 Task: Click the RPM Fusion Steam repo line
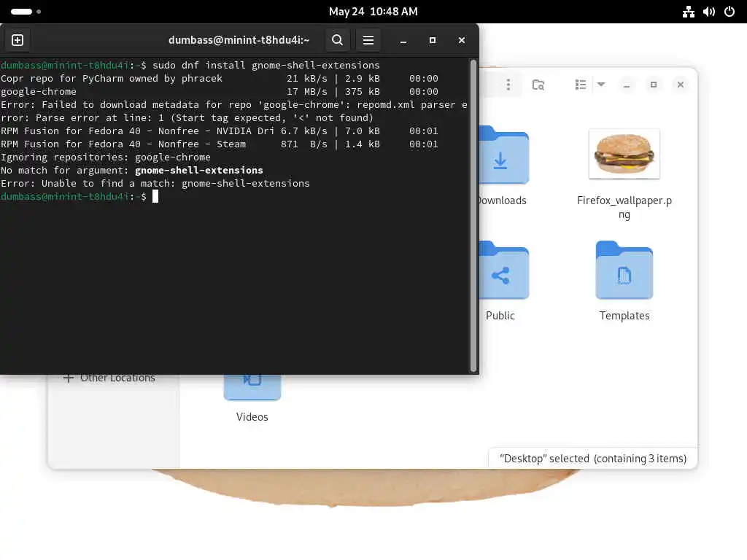(x=219, y=144)
